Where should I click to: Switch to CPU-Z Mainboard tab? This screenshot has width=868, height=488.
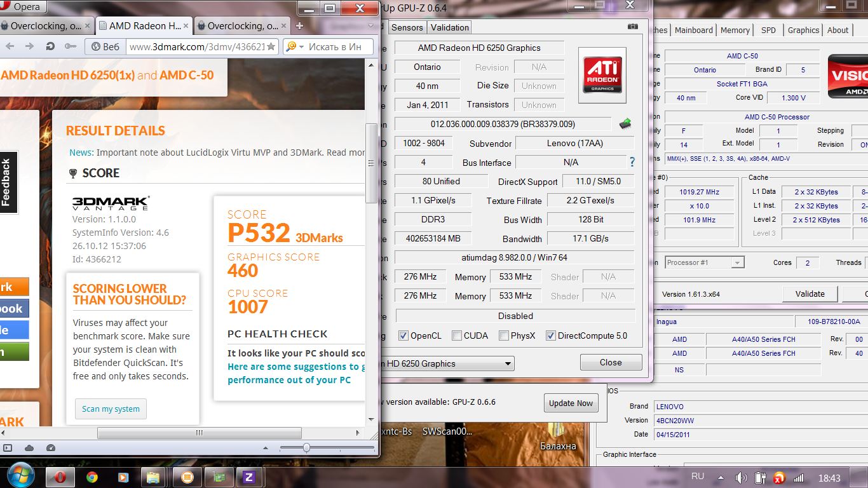coord(693,30)
